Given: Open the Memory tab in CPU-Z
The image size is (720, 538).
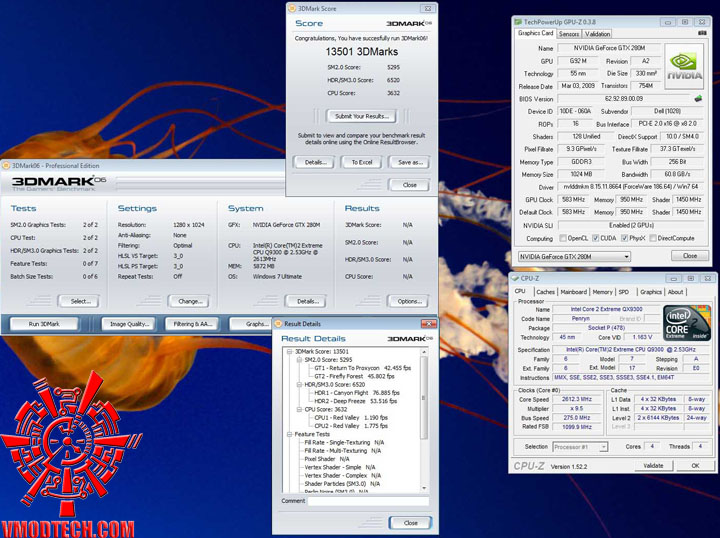Looking at the screenshot, I should pyautogui.click(x=602, y=292).
